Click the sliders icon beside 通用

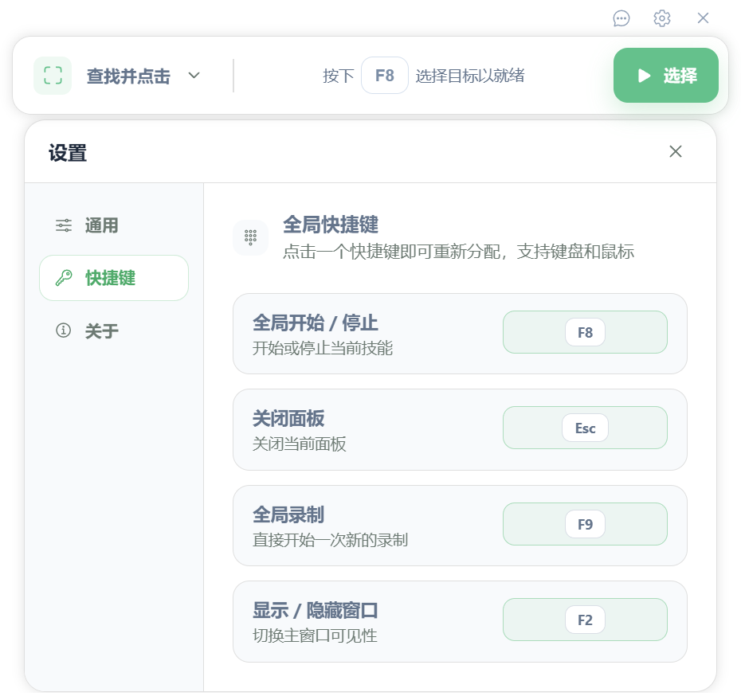[x=64, y=225]
